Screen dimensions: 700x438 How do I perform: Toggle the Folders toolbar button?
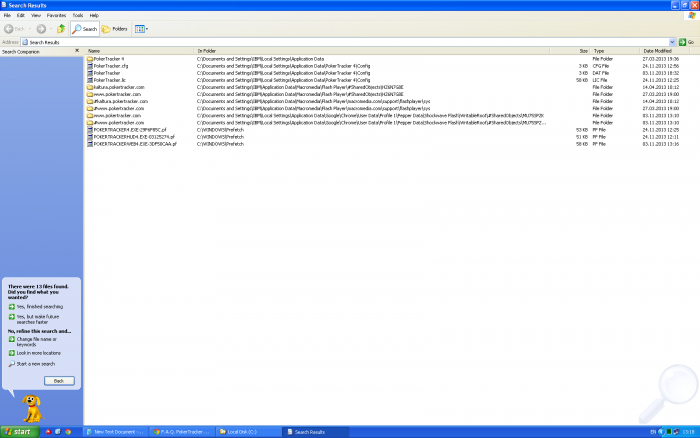[115, 29]
